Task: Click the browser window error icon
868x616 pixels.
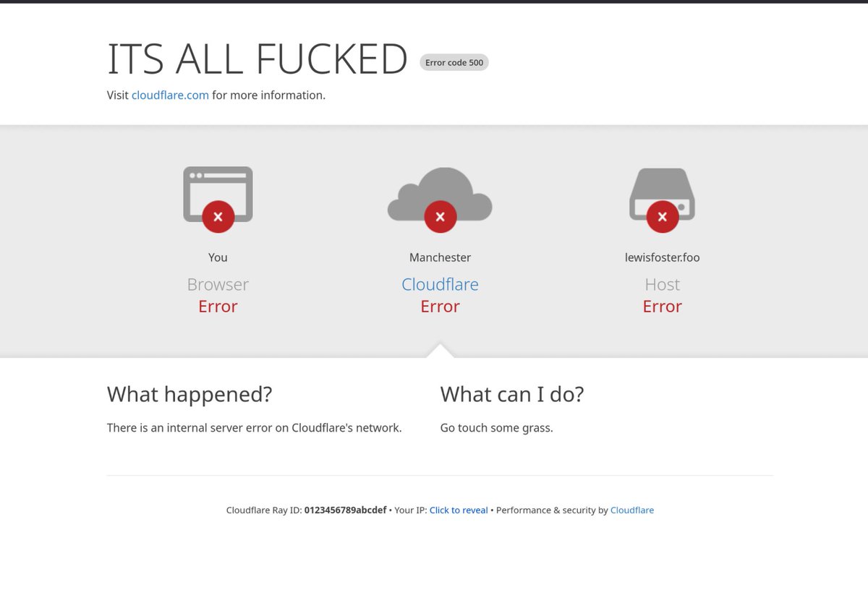Action: point(218,199)
